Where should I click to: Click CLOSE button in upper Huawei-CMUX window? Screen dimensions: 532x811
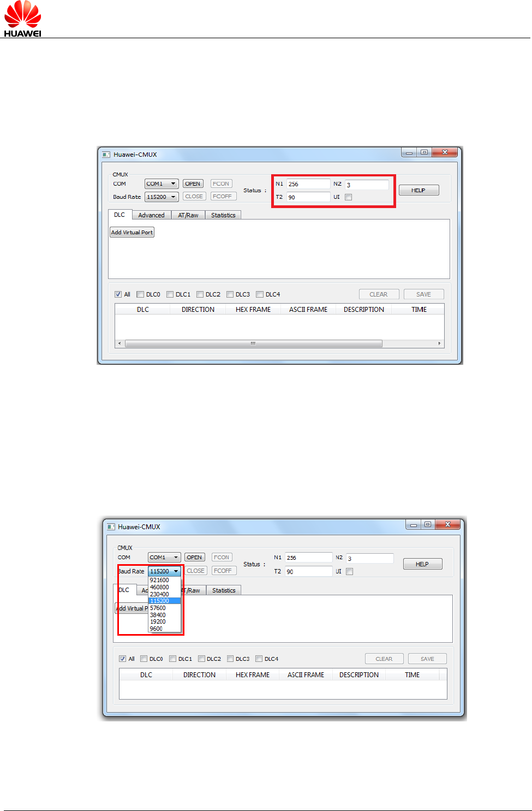pyautogui.click(x=194, y=196)
